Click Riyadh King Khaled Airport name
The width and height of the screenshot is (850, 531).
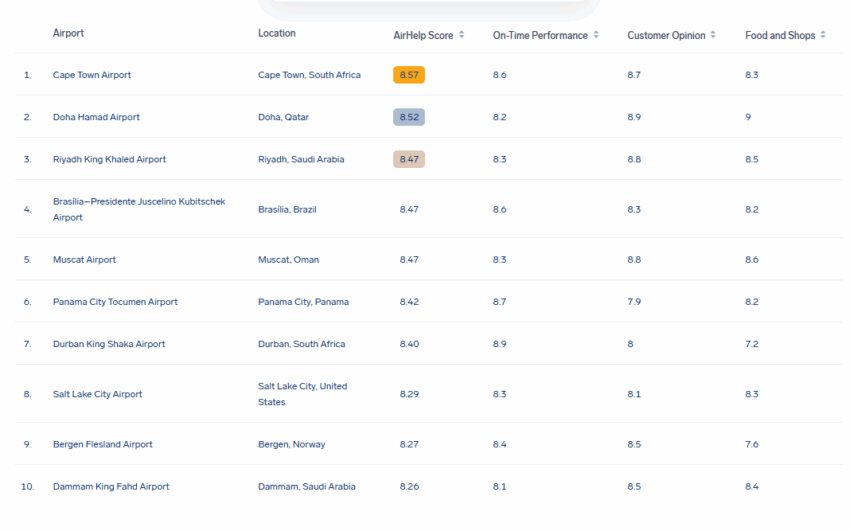(109, 159)
